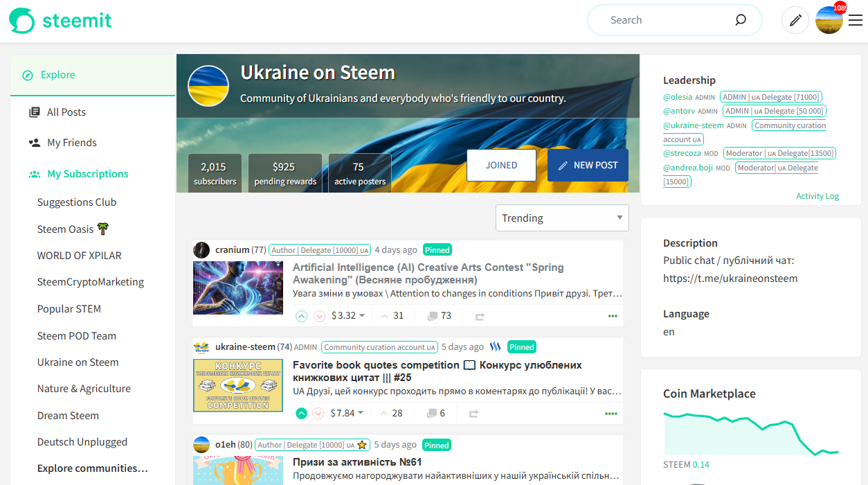
Task: Go to All Posts
Action: pyautogui.click(x=66, y=112)
